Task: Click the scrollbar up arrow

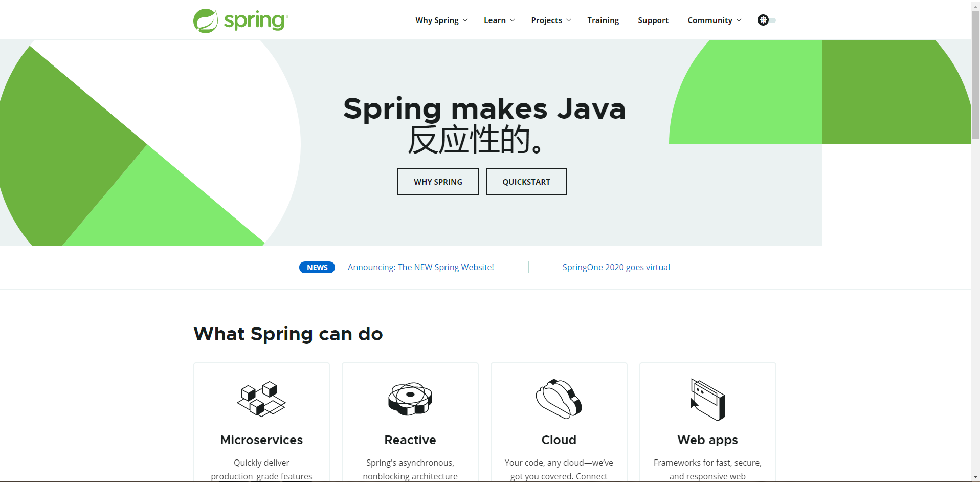Action: pos(975,5)
